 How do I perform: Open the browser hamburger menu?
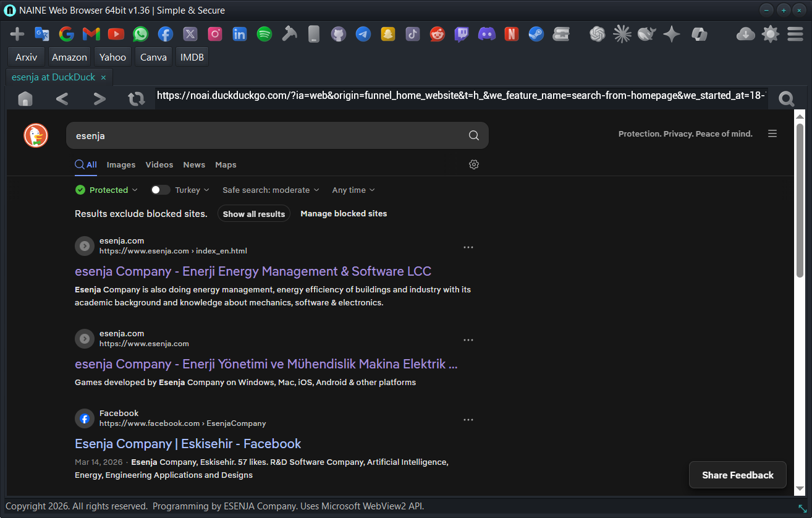tap(795, 34)
